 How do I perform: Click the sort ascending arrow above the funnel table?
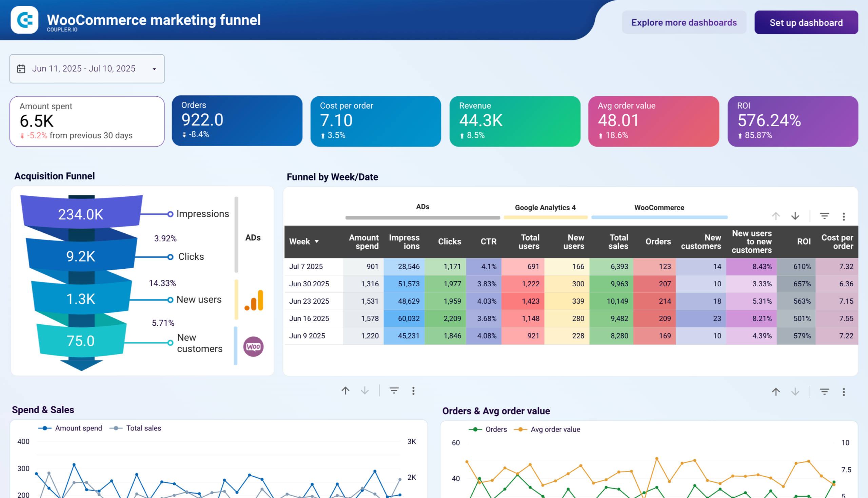[x=776, y=216]
